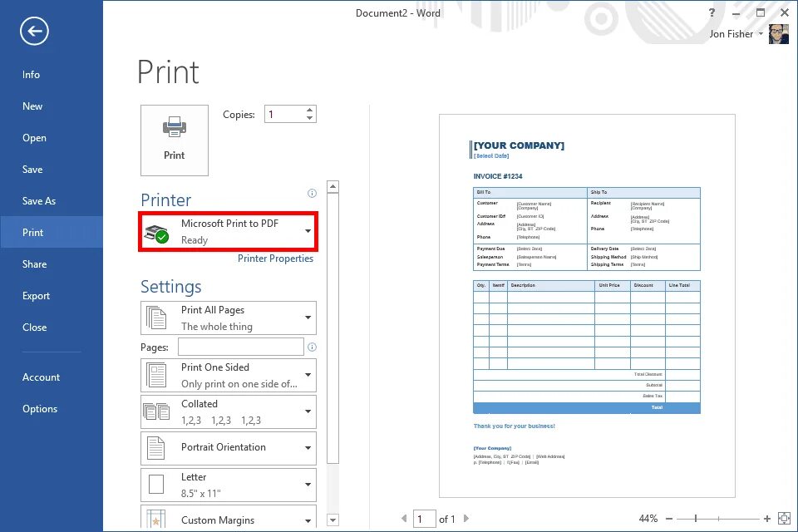The height and width of the screenshot is (532, 798).
Task: Click the Copies number field
Action: [x=284, y=114]
